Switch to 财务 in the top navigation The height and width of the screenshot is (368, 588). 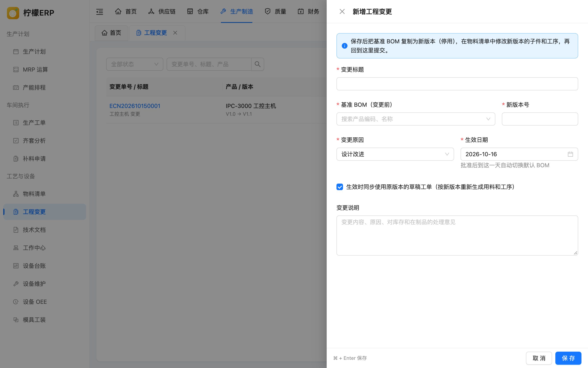click(x=308, y=11)
